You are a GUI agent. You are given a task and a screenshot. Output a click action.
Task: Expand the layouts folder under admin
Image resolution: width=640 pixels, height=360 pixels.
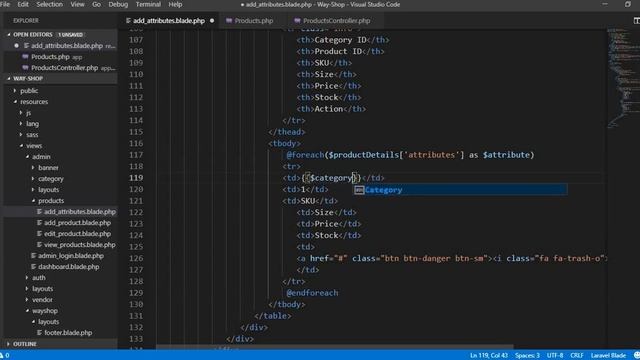coord(48,190)
